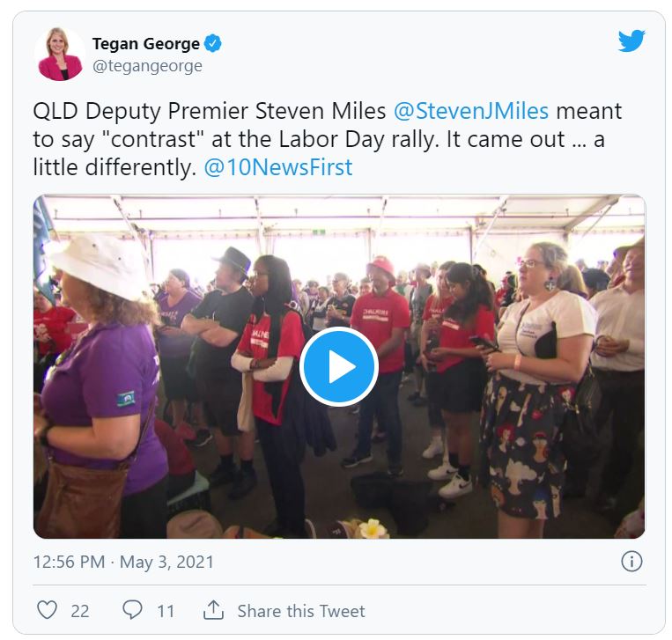The height and width of the screenshot is (640, 672).
Task: Play the embedded rally video
Action: 338,367
